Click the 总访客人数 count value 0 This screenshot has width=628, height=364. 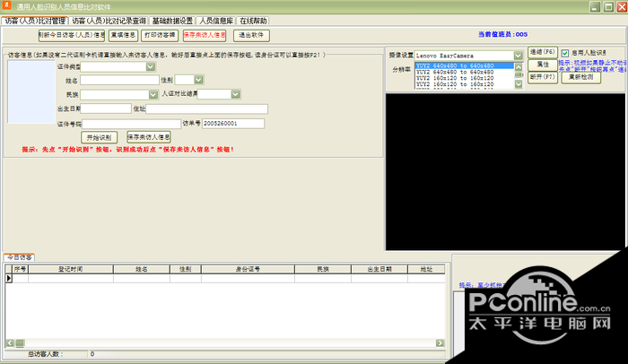tap(92, 354)
